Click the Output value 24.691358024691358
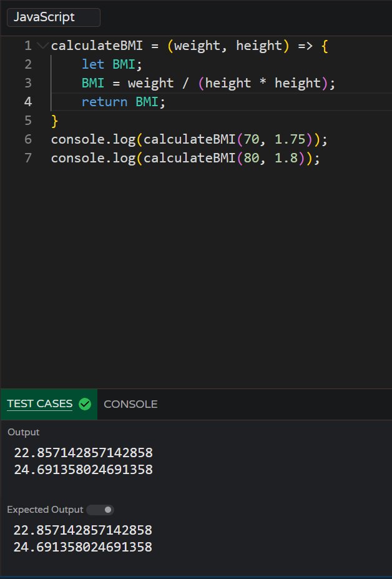This screenshot has height=579, width=392. [x=84, y=470]
